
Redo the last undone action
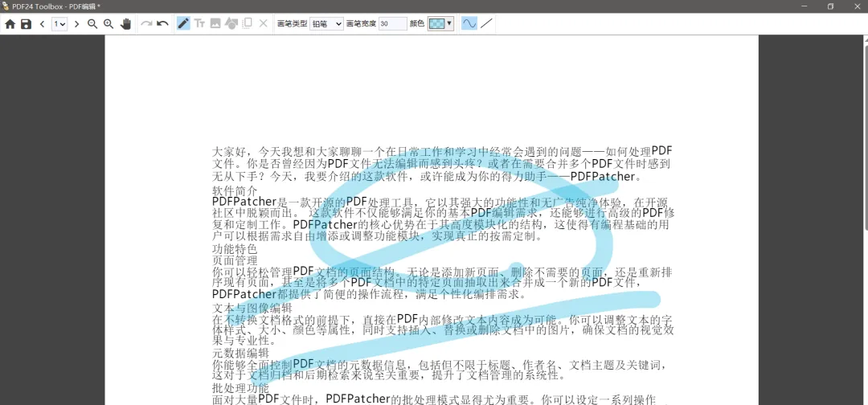pyautogui.click(x=146, y=24)
